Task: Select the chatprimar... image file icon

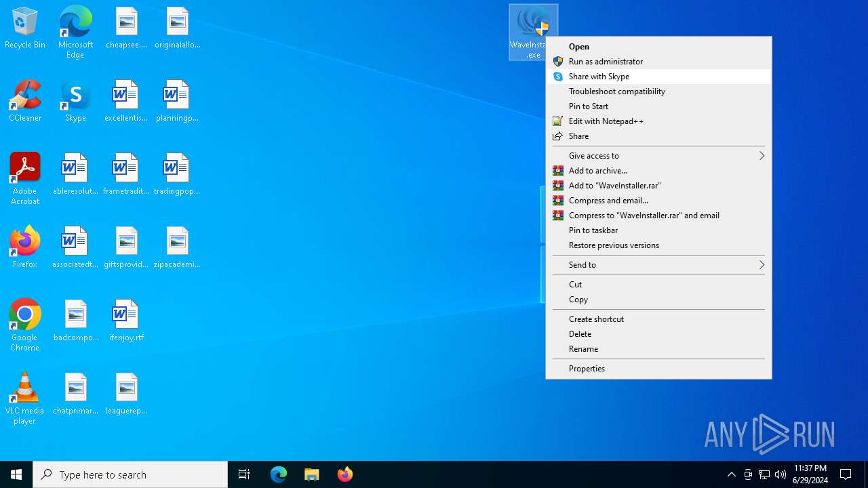Action: point(75,394)
